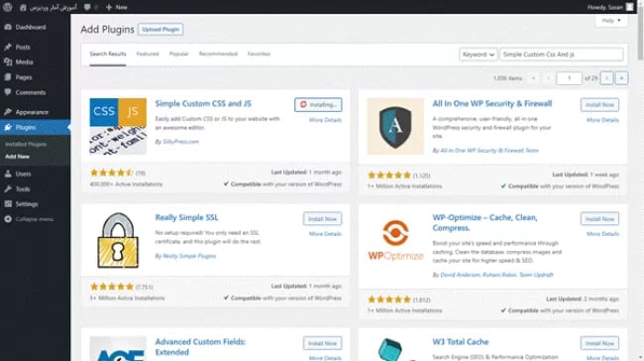Open All In One WP Security Team author link
644x361 pixels.
[x=489, y=151]
